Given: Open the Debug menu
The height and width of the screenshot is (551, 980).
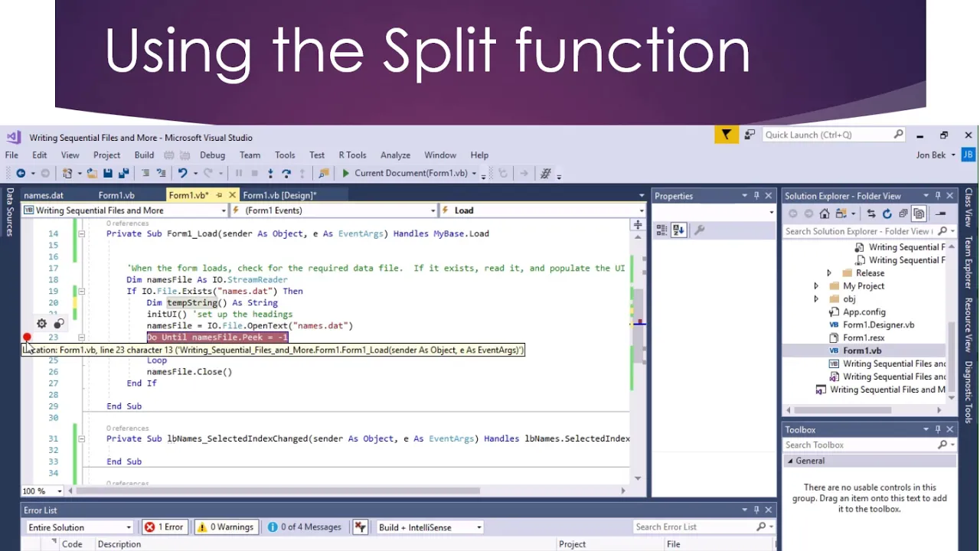Looking at the screenshot, I should (x=212, y=155).
